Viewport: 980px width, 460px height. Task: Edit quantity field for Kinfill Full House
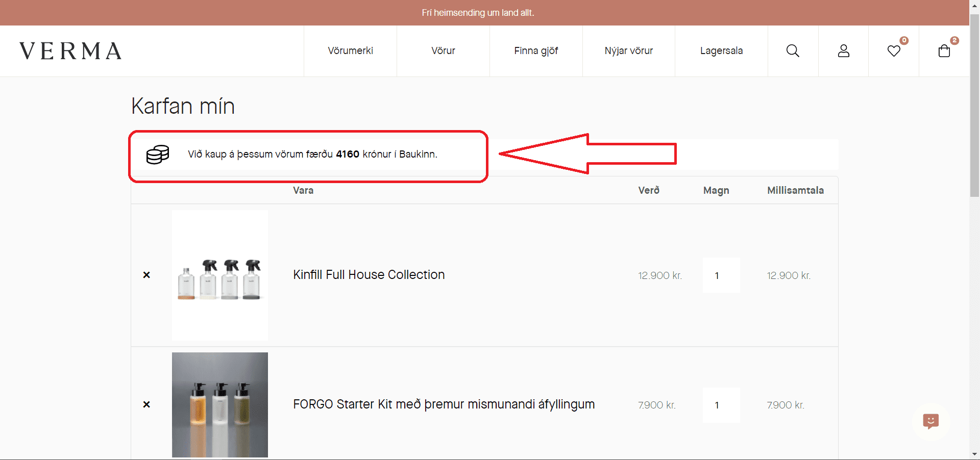(x=721, y=275)
